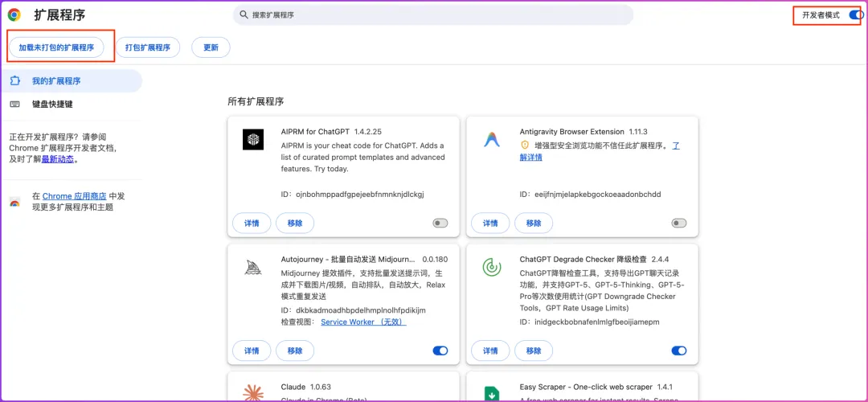Open 详情 for ChatGPT Degrade Checker
The width and height of the screenshot is (868, 402).
point(490,351)
